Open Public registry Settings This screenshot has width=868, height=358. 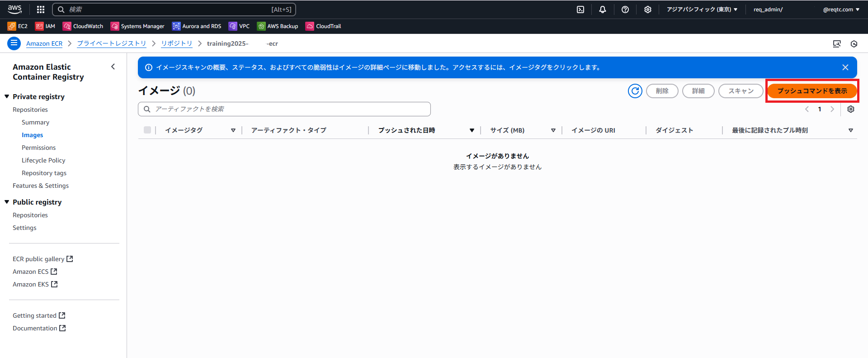[x=24, y=228]
